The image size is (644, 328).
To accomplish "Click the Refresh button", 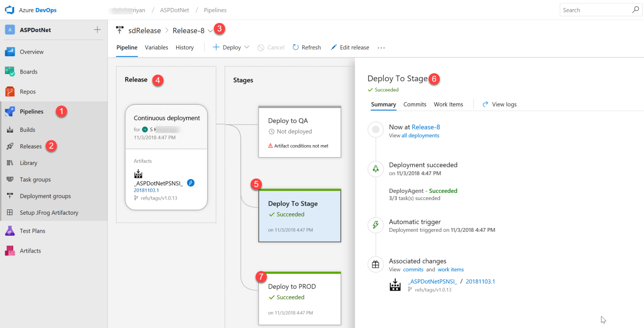I will click(307, 47).
